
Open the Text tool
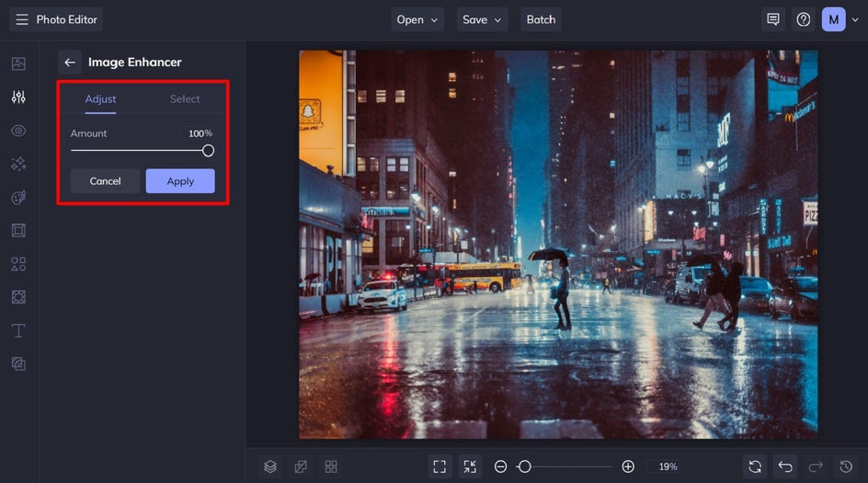click(x=18, y=330)
